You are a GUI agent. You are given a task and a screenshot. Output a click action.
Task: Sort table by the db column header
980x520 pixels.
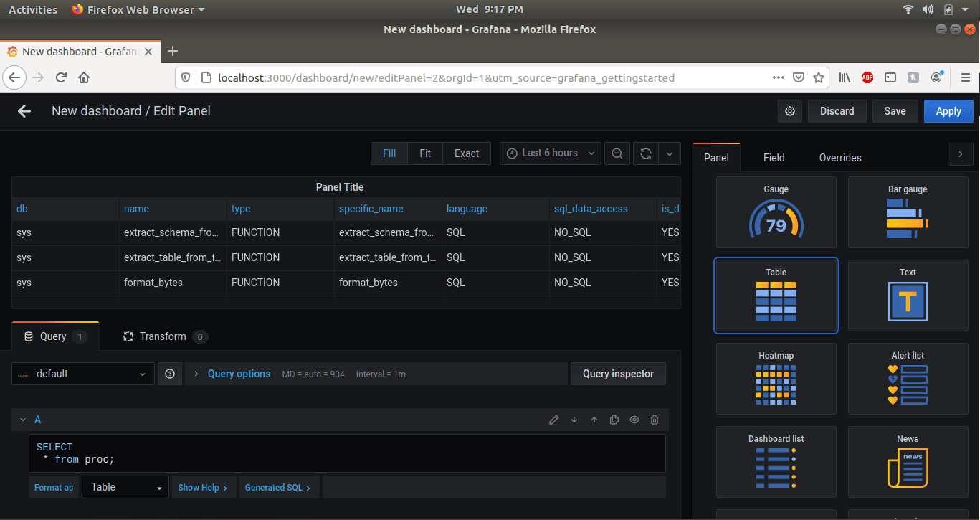[x=22, y=209]
